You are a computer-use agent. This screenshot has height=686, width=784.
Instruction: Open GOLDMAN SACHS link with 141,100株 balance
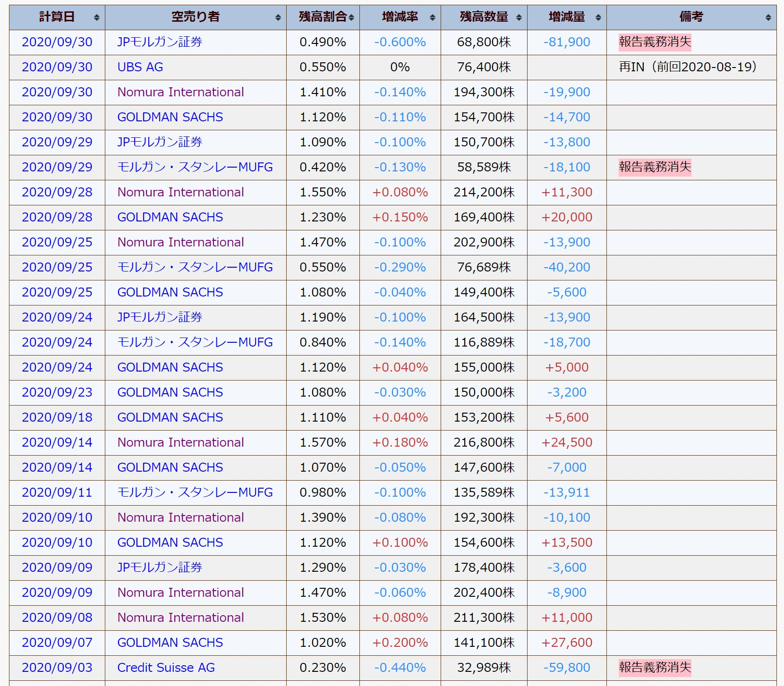pyautogui.click(x=170, y=643)
